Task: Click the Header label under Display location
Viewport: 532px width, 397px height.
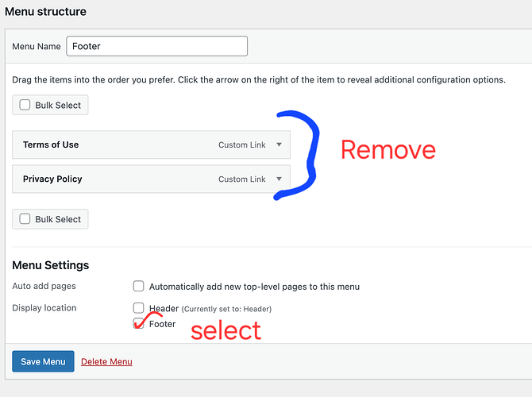Action: pos(164,308)
